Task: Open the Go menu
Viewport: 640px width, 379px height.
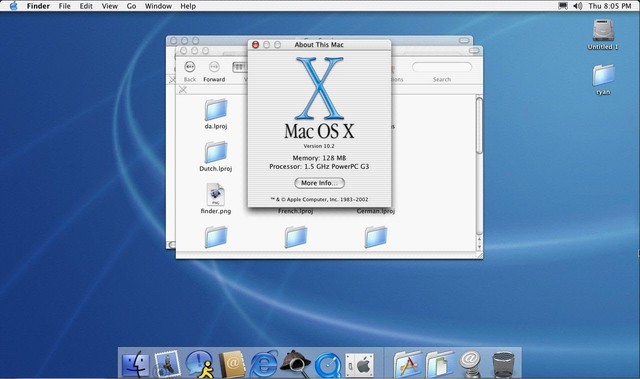Action: (131, 6)
